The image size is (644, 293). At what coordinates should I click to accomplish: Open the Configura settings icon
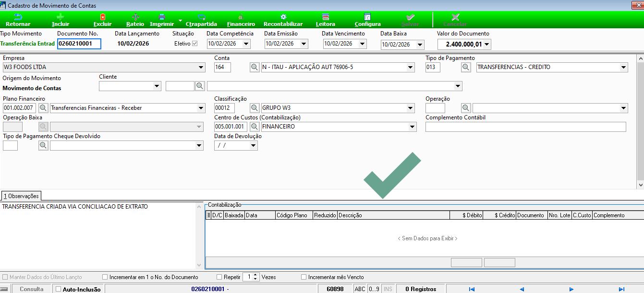[x=367, y=20]
